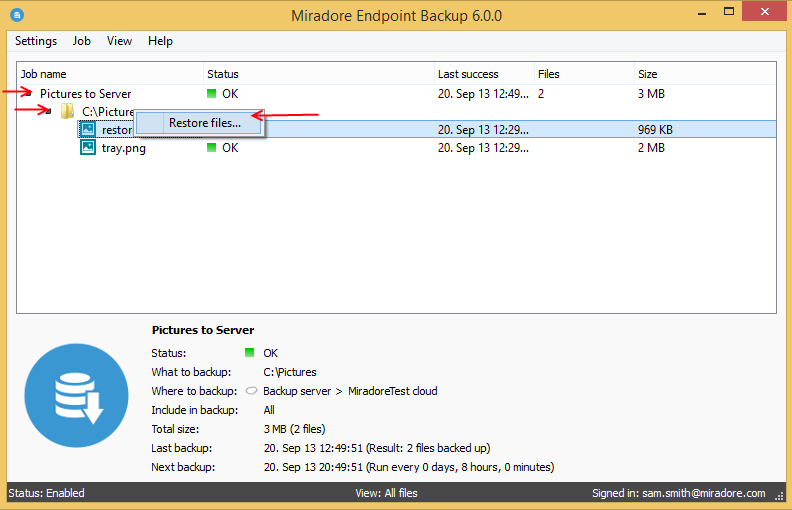
Task: Click the tray.png image file icon
Action: tap(88, 147)
